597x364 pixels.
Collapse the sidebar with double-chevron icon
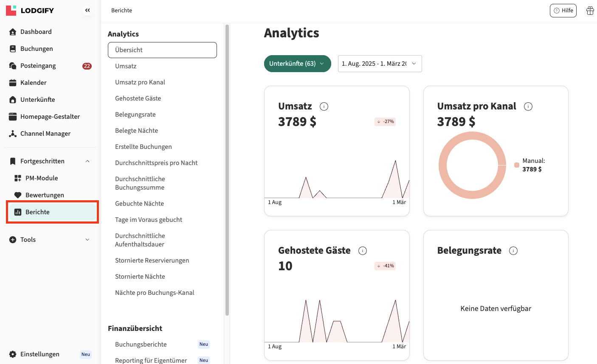click(x=87, y=10)
